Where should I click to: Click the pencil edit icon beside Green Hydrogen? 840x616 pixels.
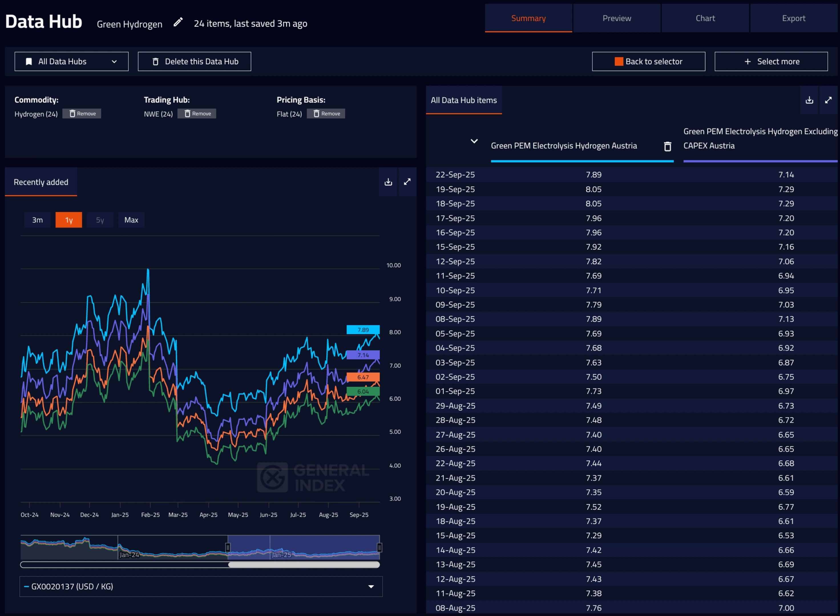point(178,23)
